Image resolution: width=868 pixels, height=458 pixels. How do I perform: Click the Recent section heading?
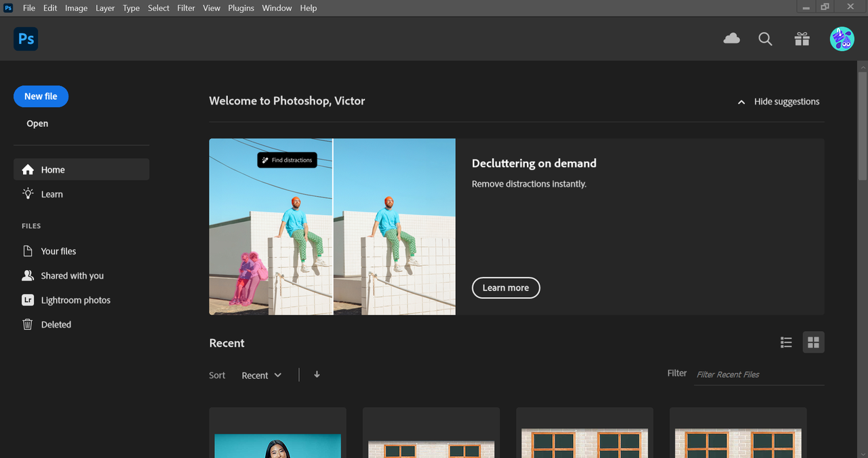pyautogui.click(x=226, y=343)
